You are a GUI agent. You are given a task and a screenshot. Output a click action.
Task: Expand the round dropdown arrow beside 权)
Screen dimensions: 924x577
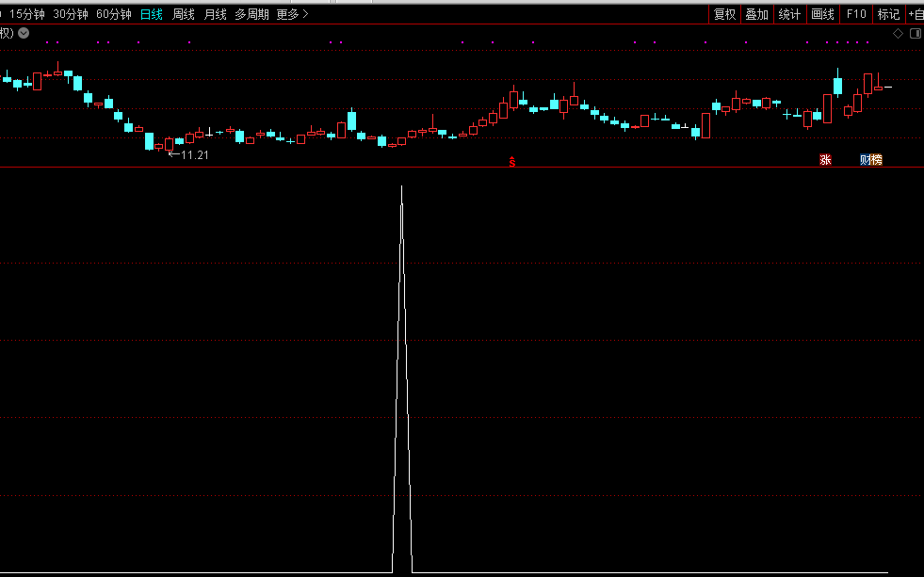pyautogui.click(x=24, y=33)
